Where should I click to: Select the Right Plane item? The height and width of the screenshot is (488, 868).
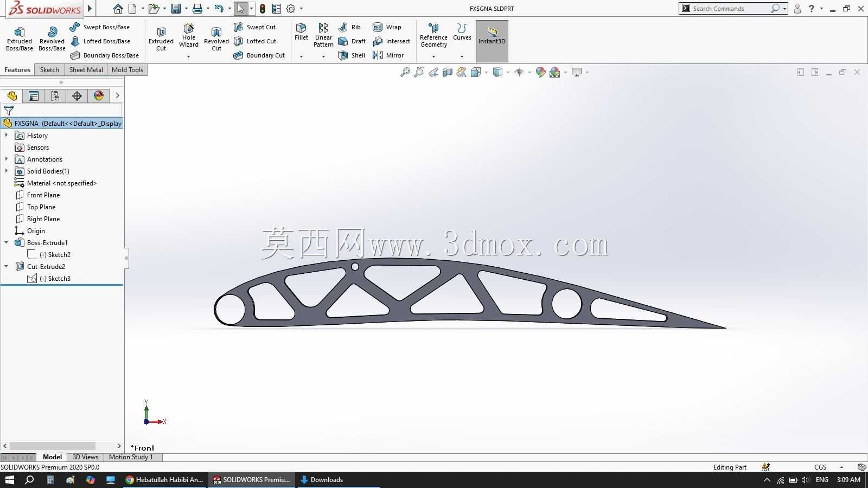click(x=37, y=219)
